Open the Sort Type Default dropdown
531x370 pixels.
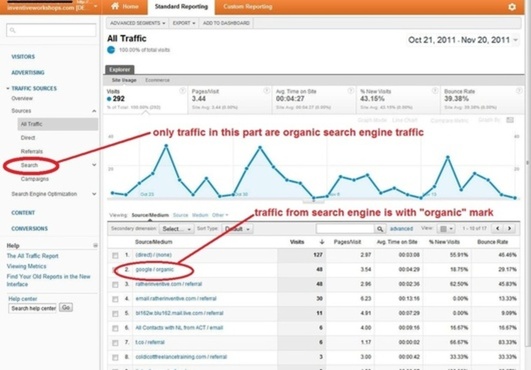pos(237,229)
